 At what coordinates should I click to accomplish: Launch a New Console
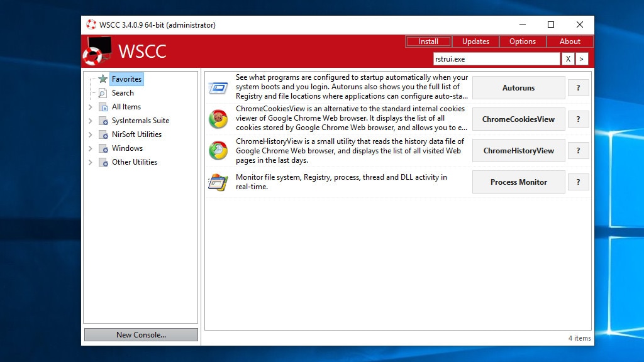140,334
